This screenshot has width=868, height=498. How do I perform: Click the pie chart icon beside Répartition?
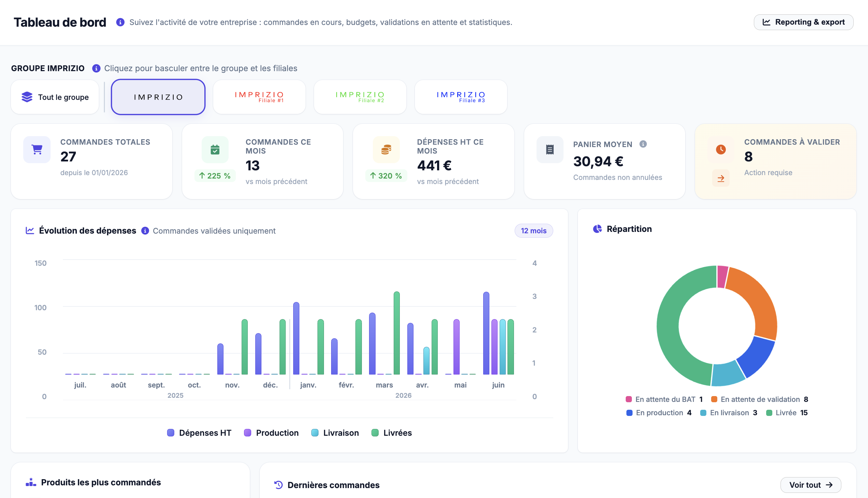point(597,229)
